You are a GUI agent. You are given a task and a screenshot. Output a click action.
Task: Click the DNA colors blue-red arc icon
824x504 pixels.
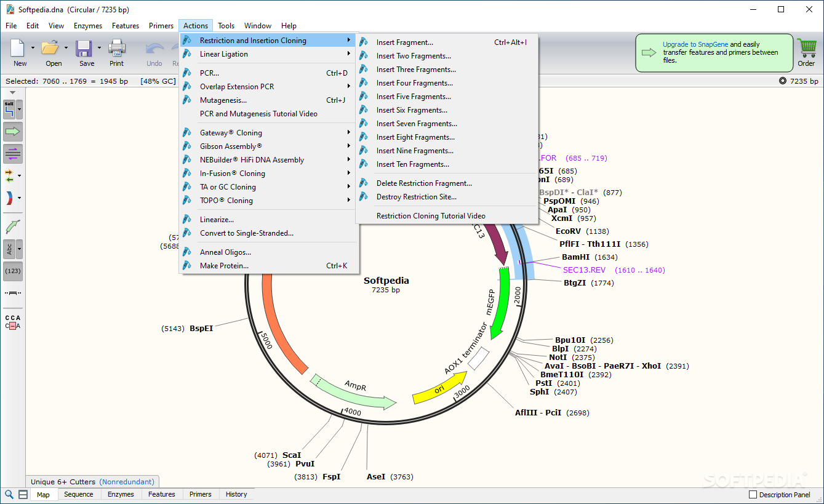9,198
